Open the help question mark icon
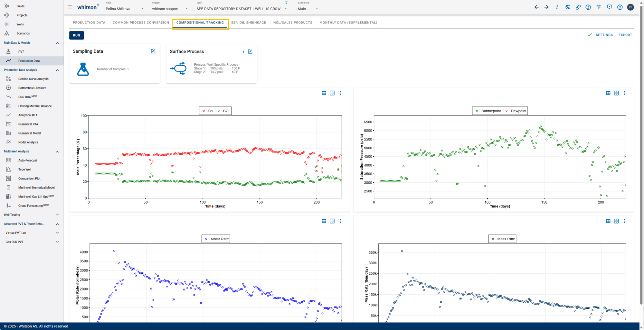Screen dimensions: 644x330 (620, 7)
